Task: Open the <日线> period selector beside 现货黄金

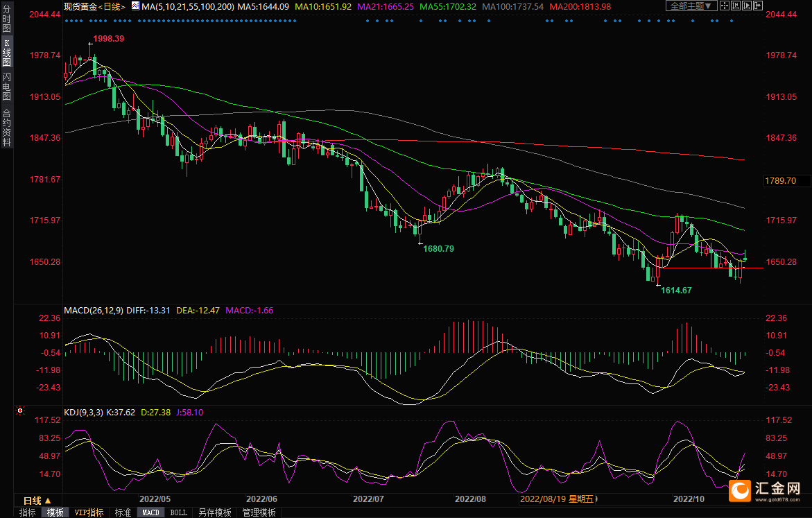Action: [x=112, y=6]
